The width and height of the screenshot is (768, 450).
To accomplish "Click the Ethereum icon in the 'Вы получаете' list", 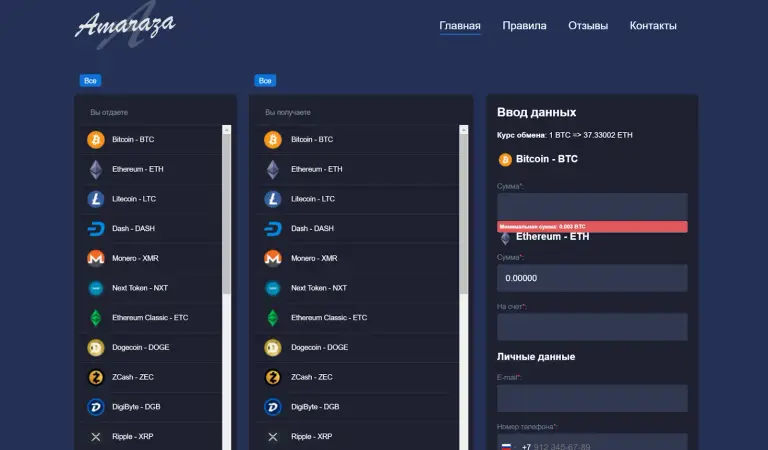I will [x=273, y=169].
